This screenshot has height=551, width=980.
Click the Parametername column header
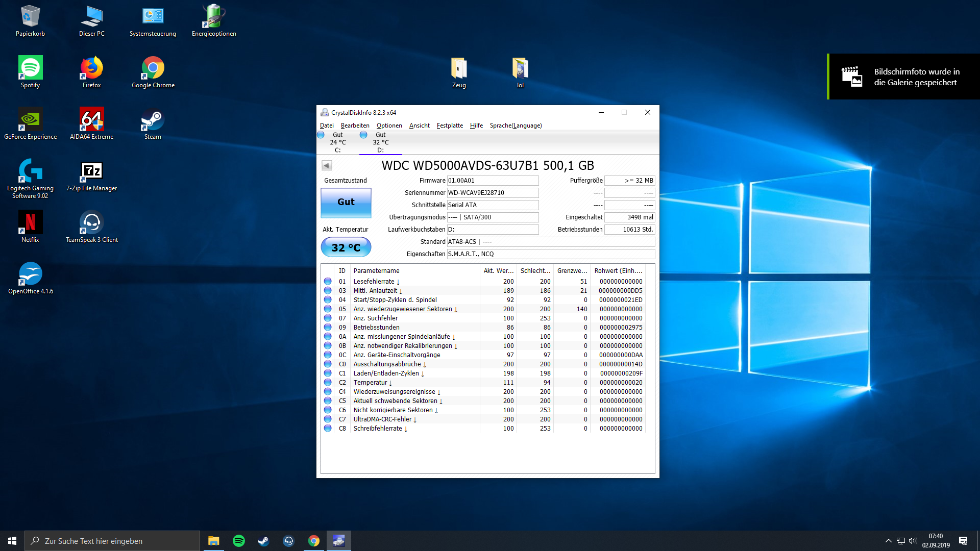[x=376, y=271]
